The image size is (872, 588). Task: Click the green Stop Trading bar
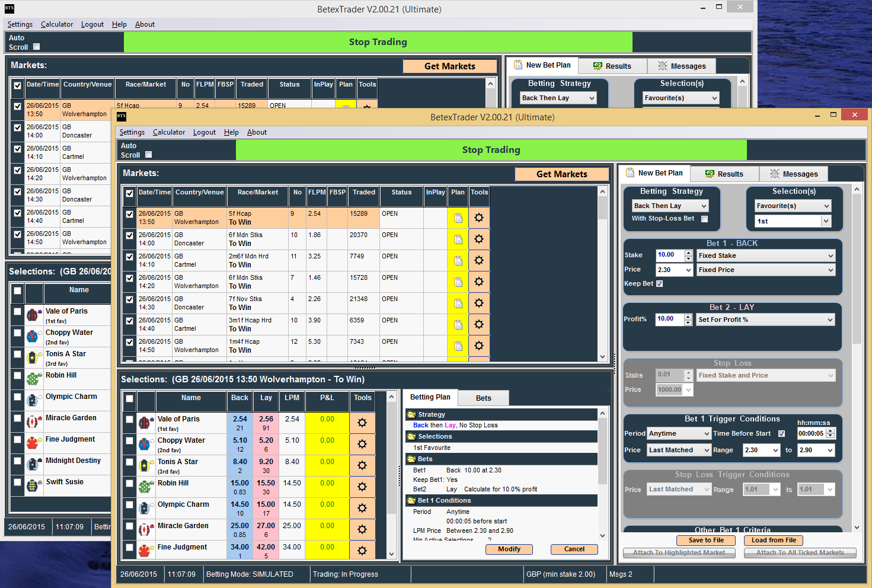coord(491,150)
